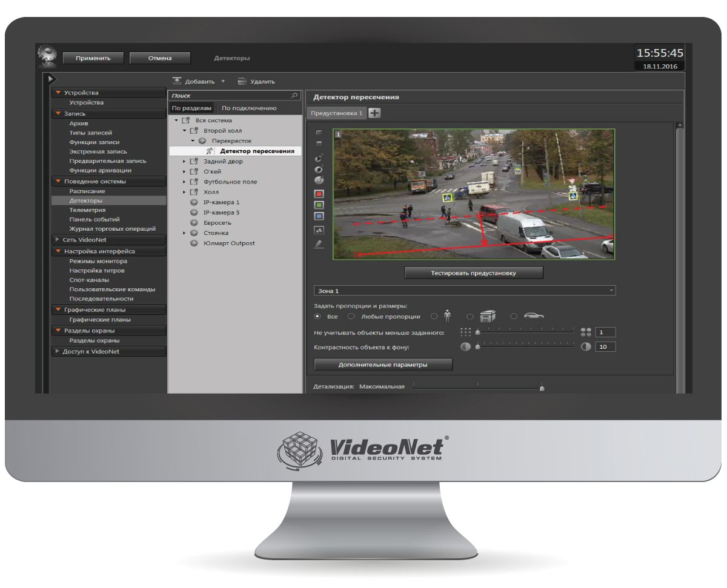Open the Телеметрия menu item

[x=87, y=210]
